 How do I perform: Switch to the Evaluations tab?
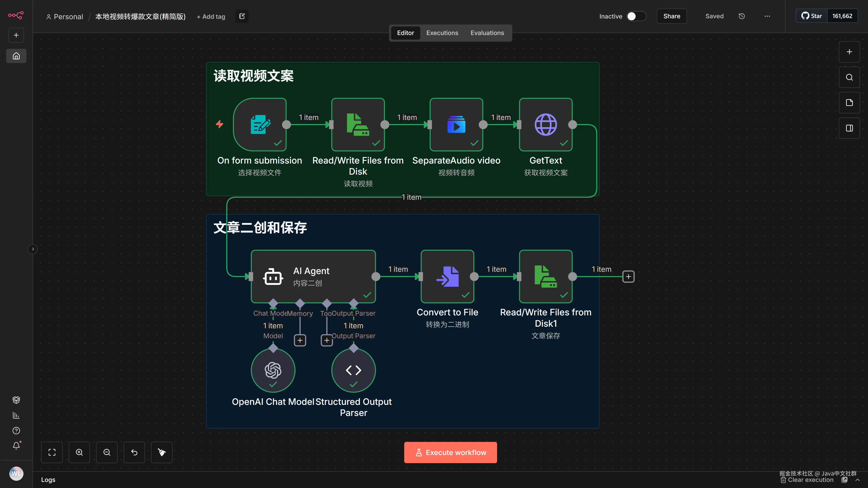point(487,33)
